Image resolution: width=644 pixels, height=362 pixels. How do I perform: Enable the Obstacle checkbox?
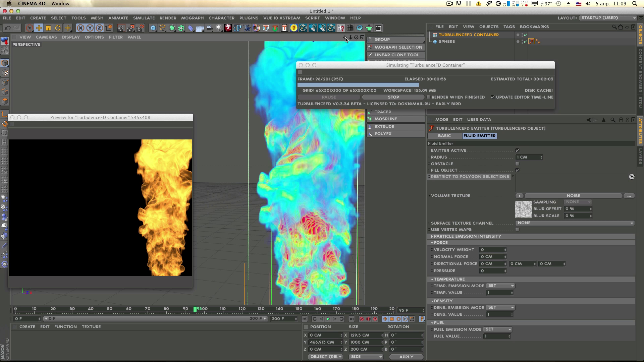(517, 164)
